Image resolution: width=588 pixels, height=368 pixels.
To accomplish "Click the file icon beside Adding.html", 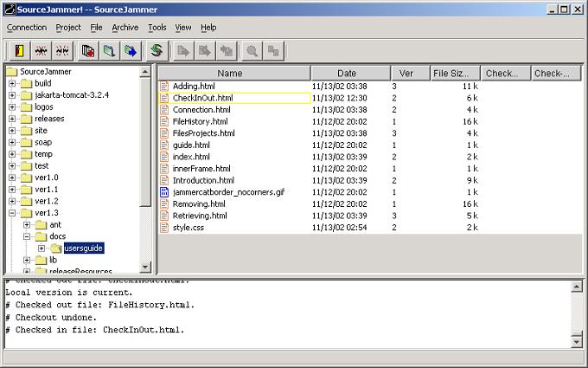I will pos(164,86).
